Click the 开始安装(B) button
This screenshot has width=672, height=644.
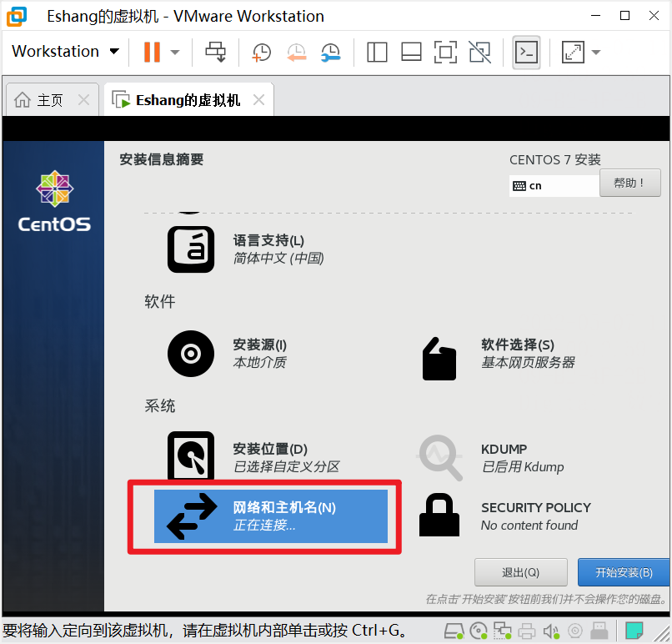(623, 572)
